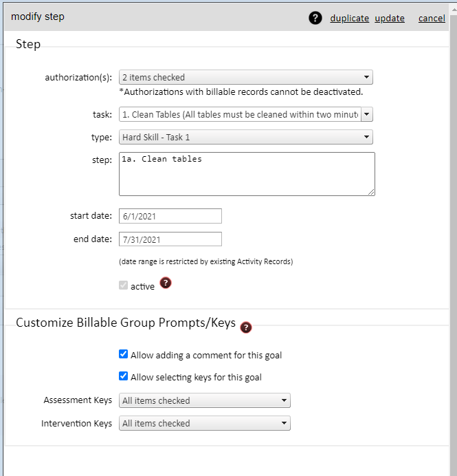Disable Allow selecting keys for this goal
This screenshot has height=476, width=457.
click(x=124, y=376)
